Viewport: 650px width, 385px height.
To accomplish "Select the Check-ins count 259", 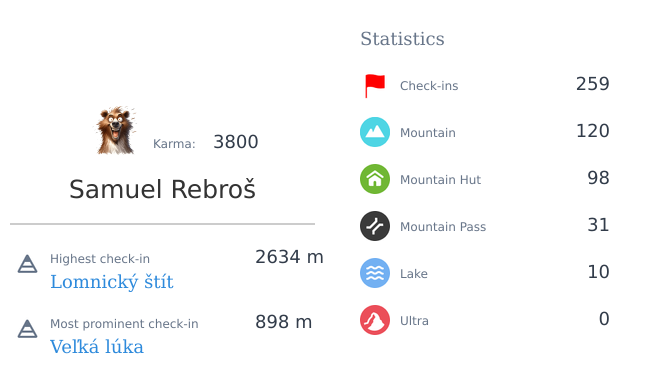I will pyautogui.click(x=592, y=84).
